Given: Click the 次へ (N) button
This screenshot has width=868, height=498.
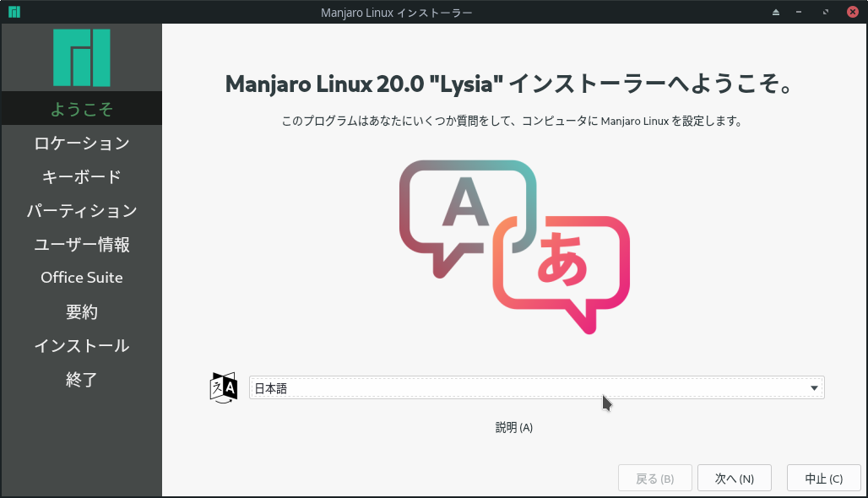Looking at the screenshot, I should coord(734,478).
